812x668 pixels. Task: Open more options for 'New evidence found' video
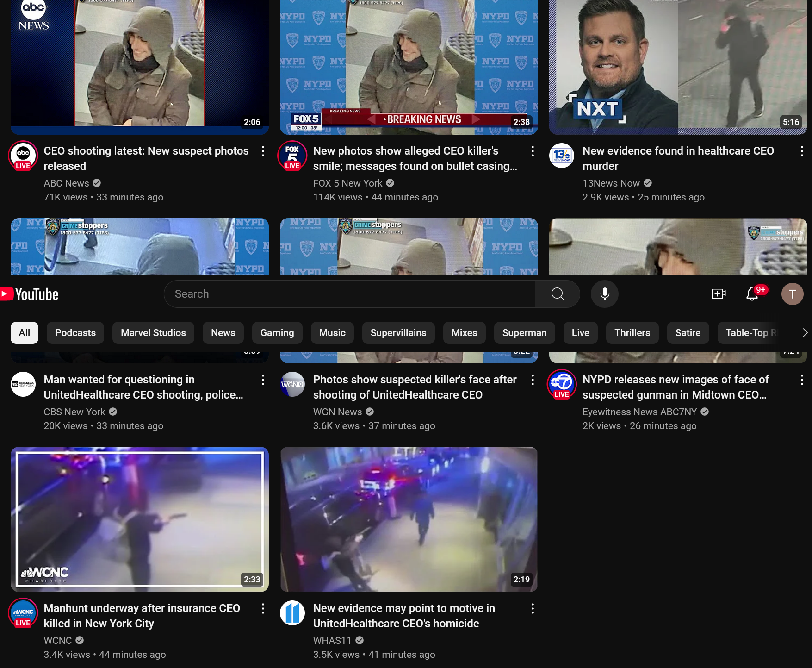pyautogui.click(x=802, y=151)
